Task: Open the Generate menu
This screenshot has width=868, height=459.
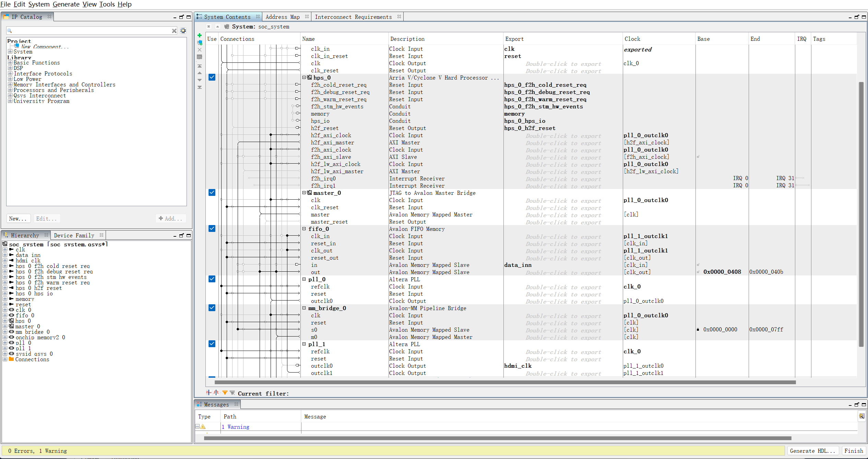Action: [66, 4]
